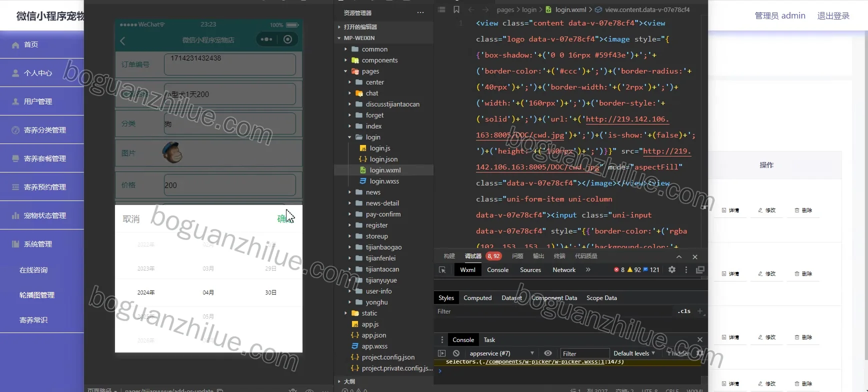Click the back arrow in the mini program header

tap(122, 40)
